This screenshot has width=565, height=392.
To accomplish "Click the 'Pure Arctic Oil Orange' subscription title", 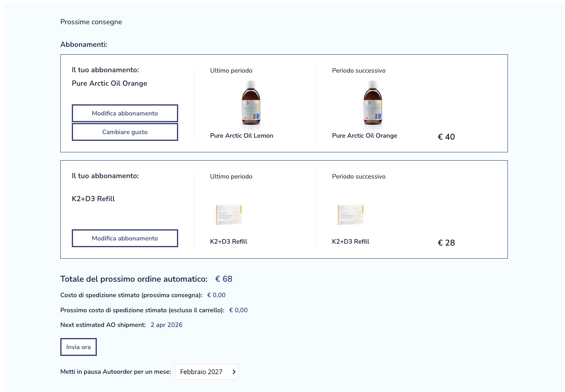I will [110, 83].
